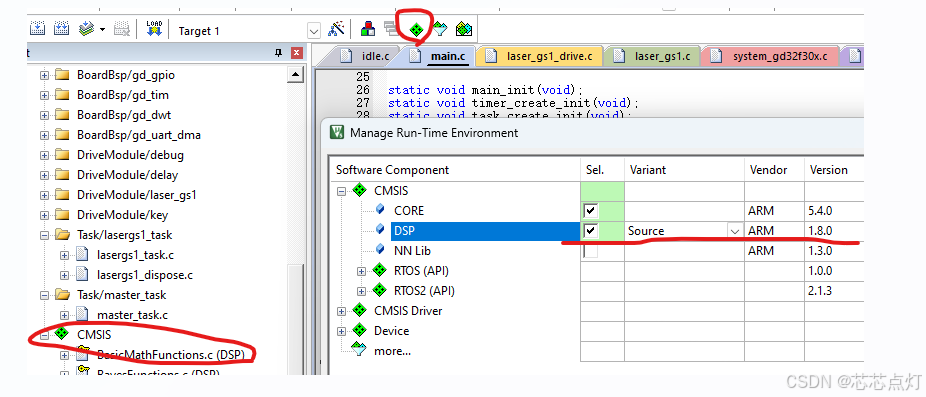Uncheck the DSP component checkbox

click(x=591, y=231)
